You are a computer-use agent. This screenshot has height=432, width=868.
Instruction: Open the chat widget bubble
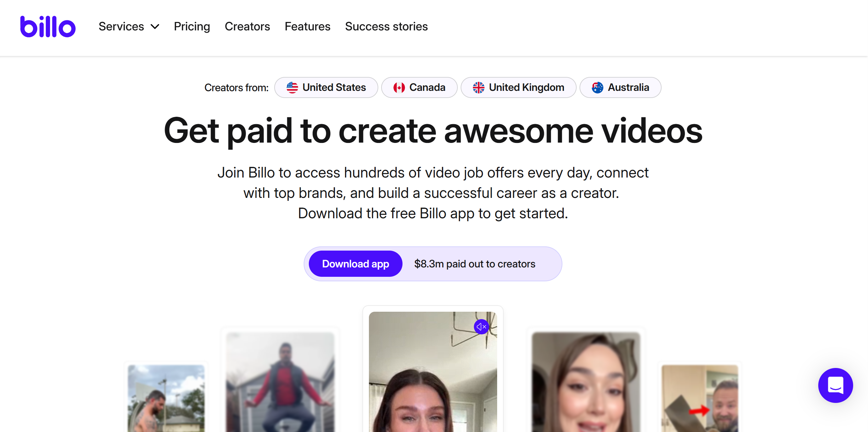click(835, 385)
